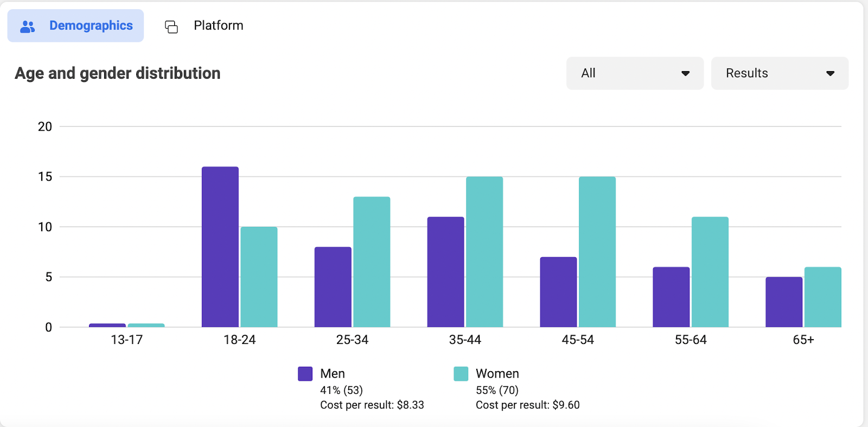
Task: Switch to the Platform tab
Action: point(205,26)
